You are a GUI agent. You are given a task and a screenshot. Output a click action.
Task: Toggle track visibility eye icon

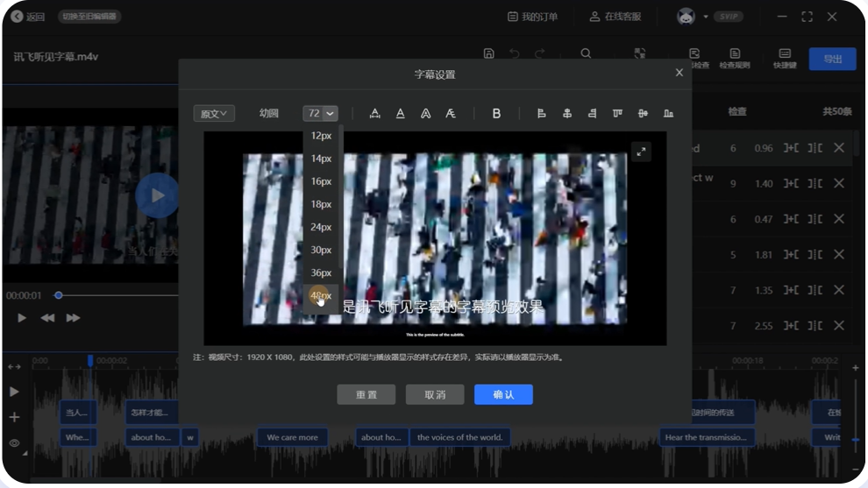coord(14,443)
